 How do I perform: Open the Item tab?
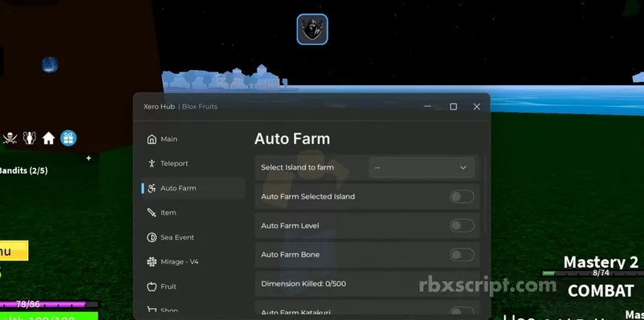(193, 212)
